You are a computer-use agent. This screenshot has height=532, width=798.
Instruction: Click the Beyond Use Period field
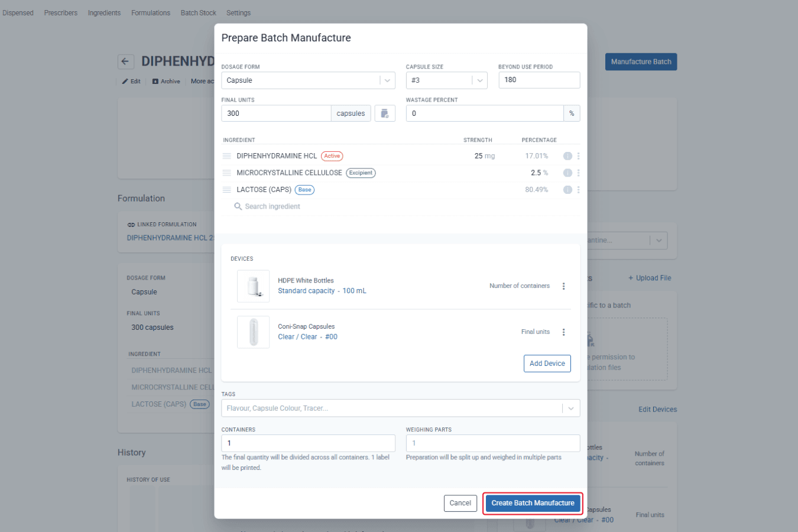(539, 80)
